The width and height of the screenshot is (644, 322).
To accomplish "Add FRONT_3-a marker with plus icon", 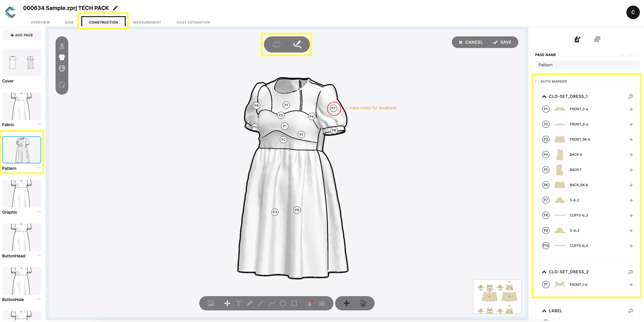I will click(631, 125).
